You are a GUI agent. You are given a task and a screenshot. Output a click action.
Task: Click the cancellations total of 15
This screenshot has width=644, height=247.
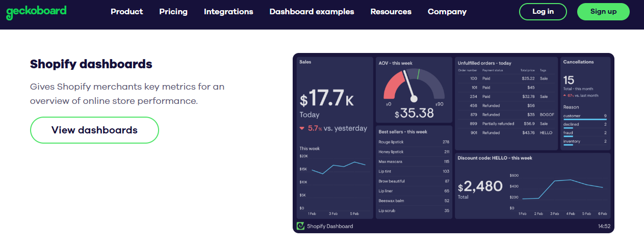point(569,80)
